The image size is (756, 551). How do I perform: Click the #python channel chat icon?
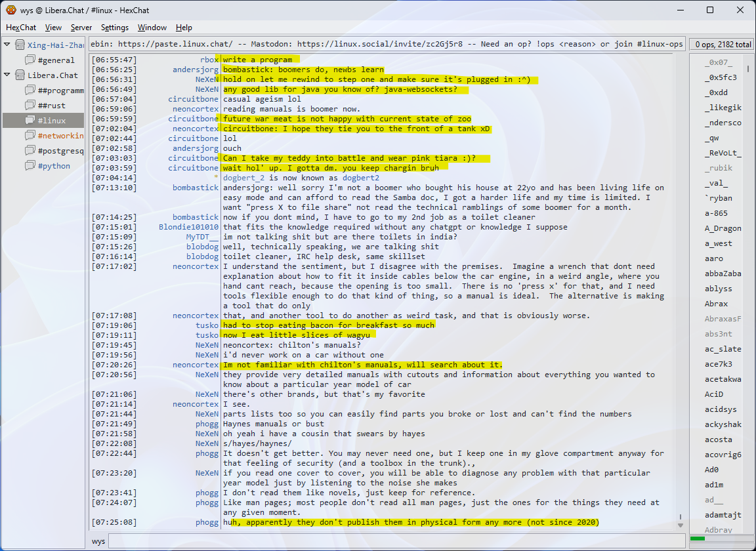point(30,166)
